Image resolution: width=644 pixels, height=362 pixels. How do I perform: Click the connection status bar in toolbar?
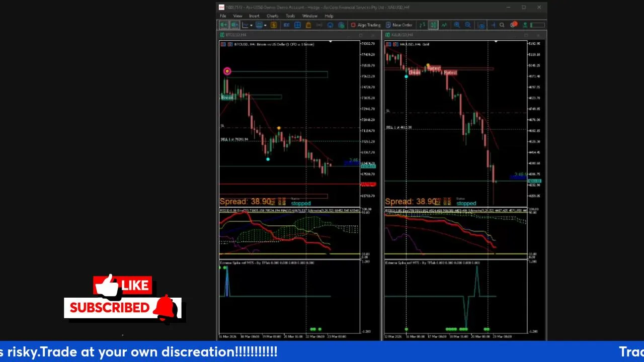point(537,25)
